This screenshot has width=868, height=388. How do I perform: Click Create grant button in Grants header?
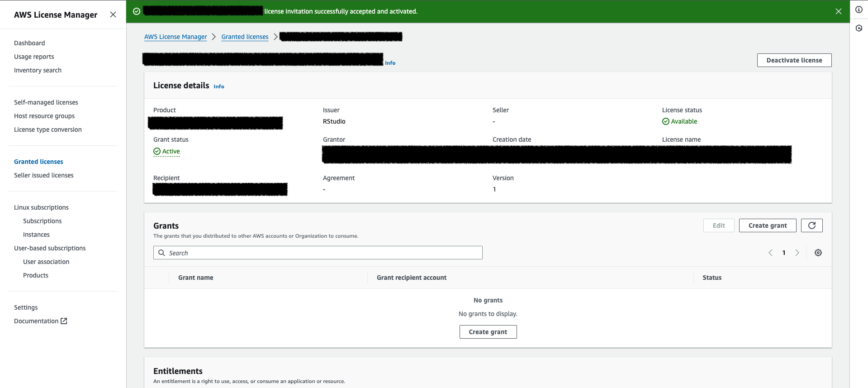[x=768, y=225]
